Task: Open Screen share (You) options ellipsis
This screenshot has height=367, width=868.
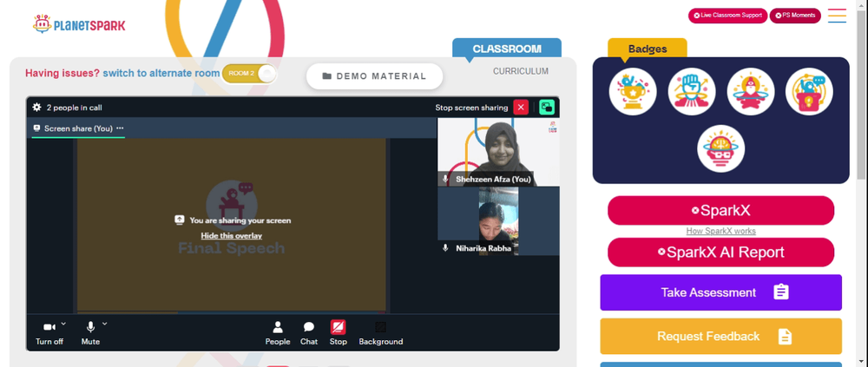Action: 120,128
